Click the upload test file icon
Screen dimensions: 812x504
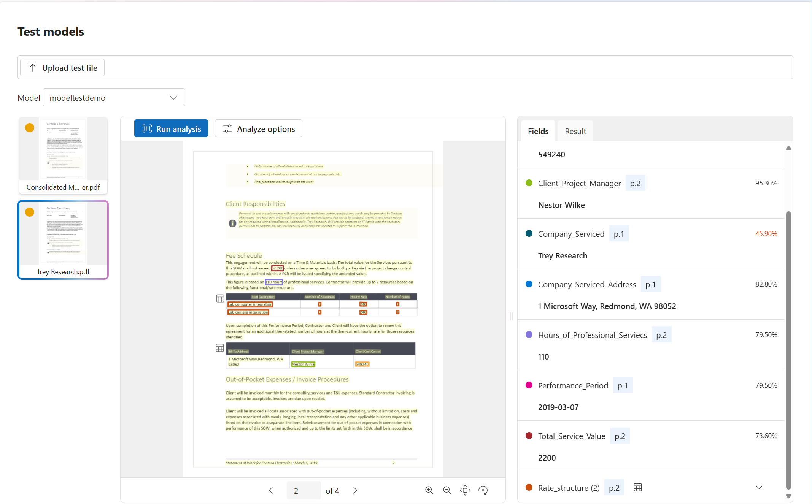[x=33, y=68]
